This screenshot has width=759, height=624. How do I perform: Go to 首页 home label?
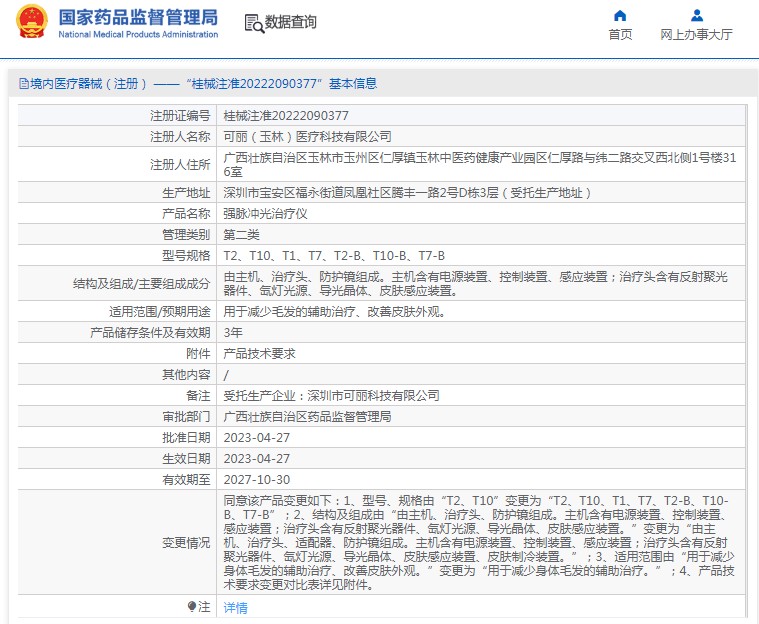(x=620, y=34)
